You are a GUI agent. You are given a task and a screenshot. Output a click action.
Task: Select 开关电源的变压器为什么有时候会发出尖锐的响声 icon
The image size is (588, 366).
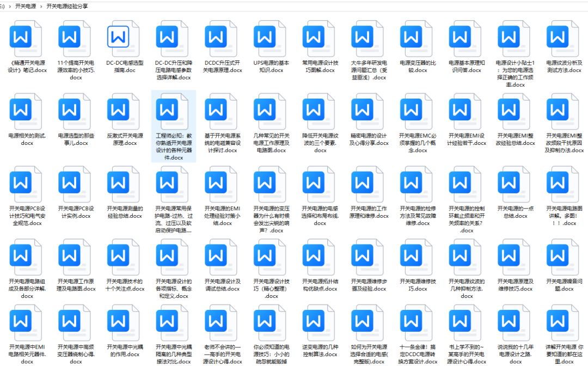[x=269, y=185]
